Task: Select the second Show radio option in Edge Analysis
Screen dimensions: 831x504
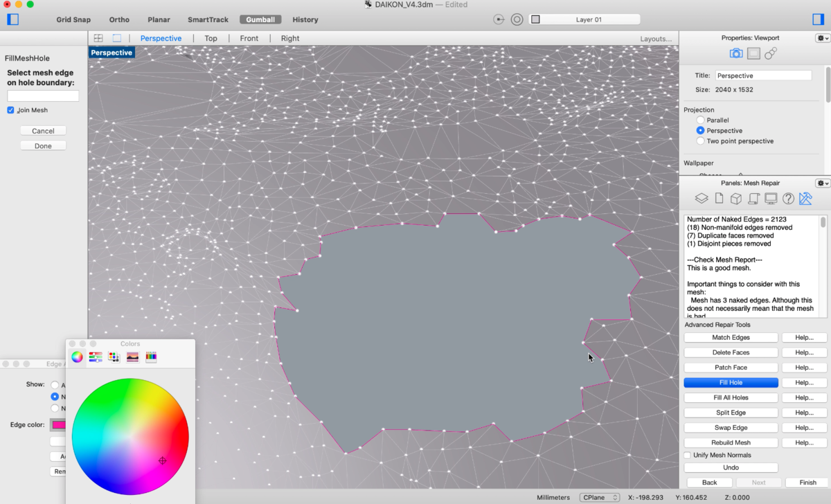Action: (55, 397)
